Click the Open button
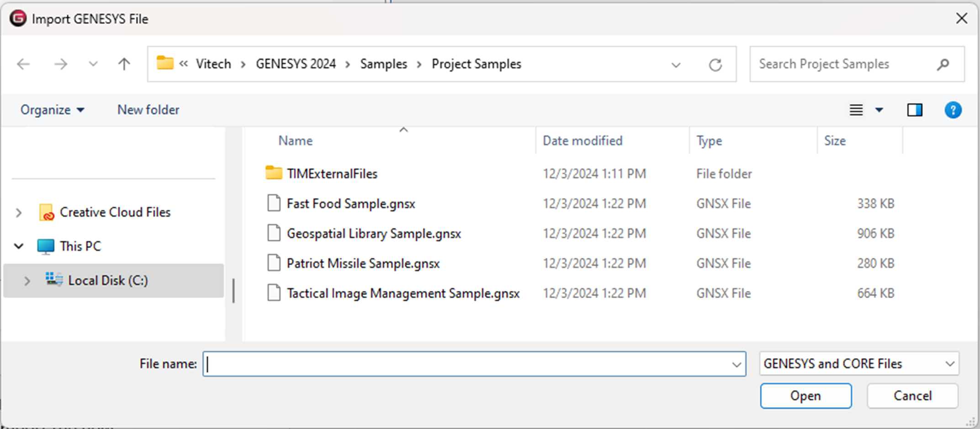Image resolution: width=980 pixels, height=429 pixels. tap(805, 396)
